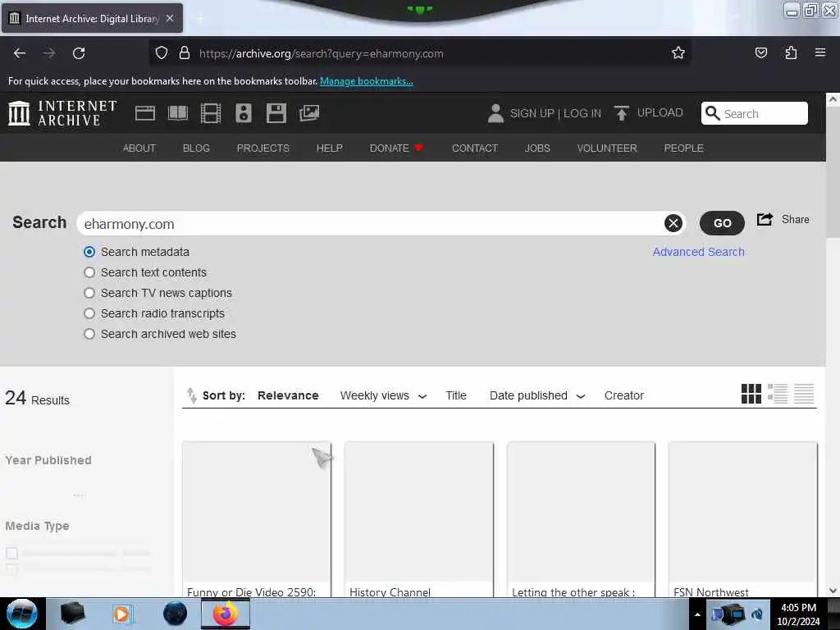Open the Save to Pocket icon
840x630 pixels.
761,52
